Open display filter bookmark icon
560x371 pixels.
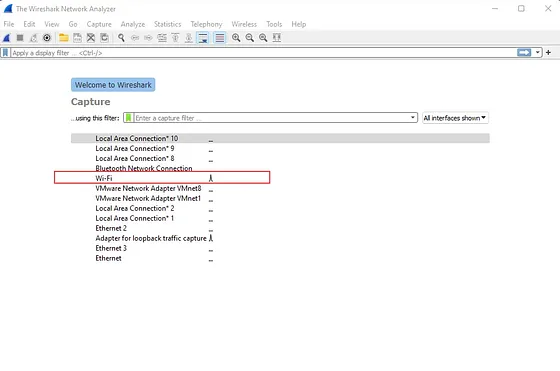pyautogui.click(x=5, y=53)
